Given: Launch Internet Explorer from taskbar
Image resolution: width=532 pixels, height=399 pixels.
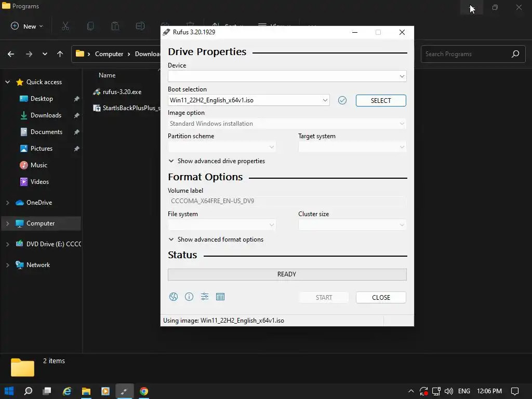Looking at the screenshot, I should point(67,391).
